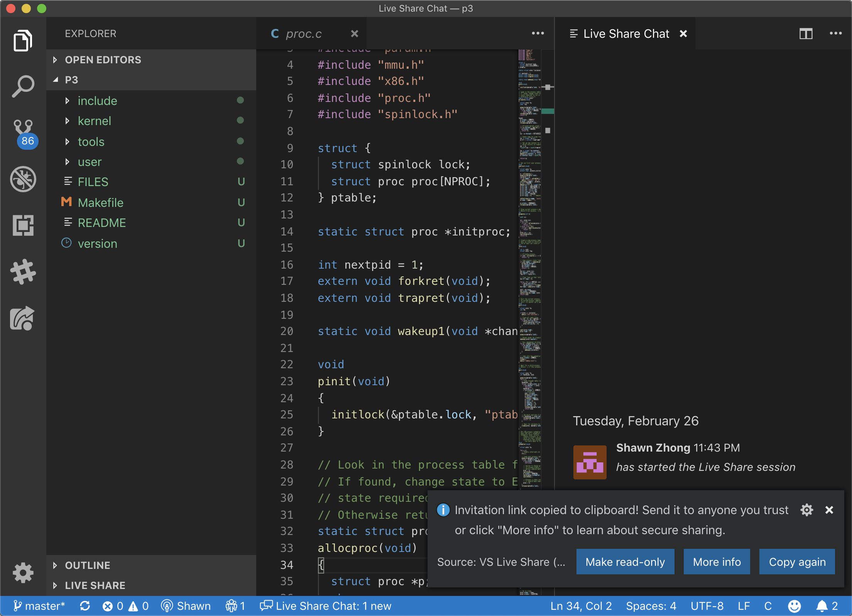Click the Copy again button
This screenshot has height=616, width=852.
(x=797, y=562)
